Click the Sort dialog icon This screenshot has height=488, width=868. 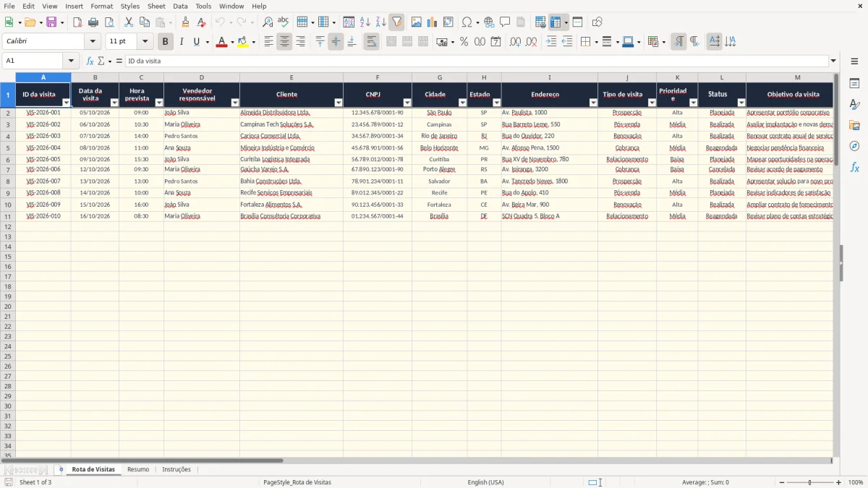[349, 22]
